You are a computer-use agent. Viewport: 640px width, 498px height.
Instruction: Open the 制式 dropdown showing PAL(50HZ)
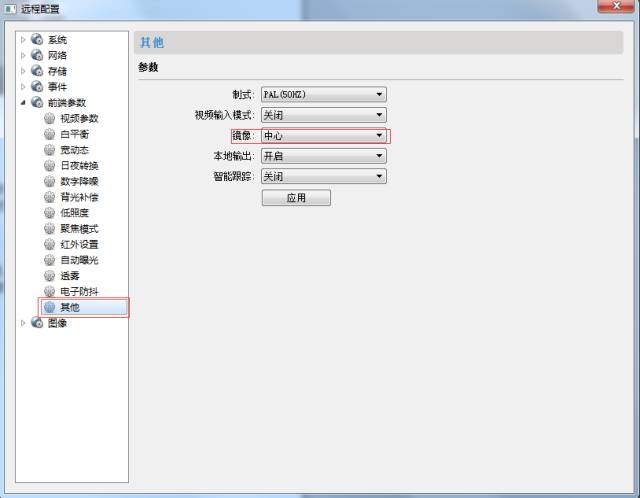pos(323,94)
